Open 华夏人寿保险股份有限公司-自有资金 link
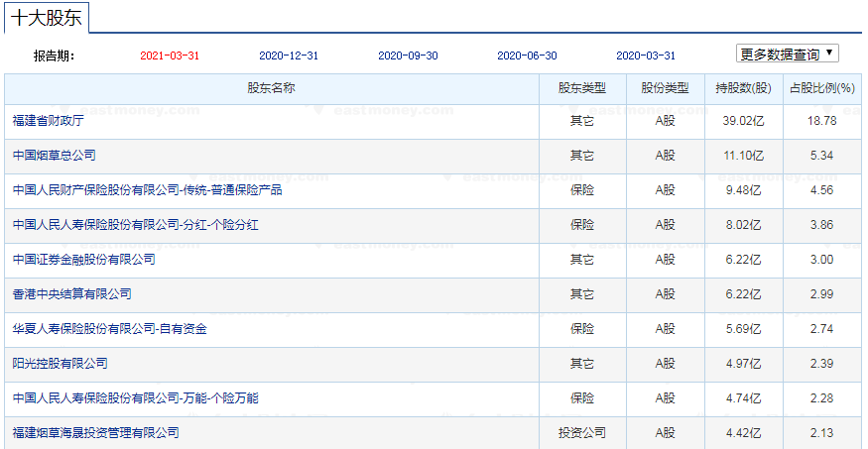 tap(109, 329)
